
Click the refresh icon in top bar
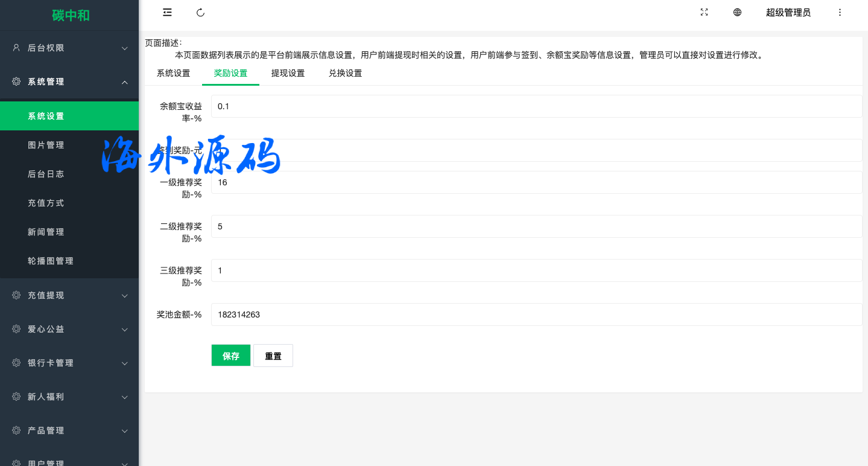(x=201, y=13)
